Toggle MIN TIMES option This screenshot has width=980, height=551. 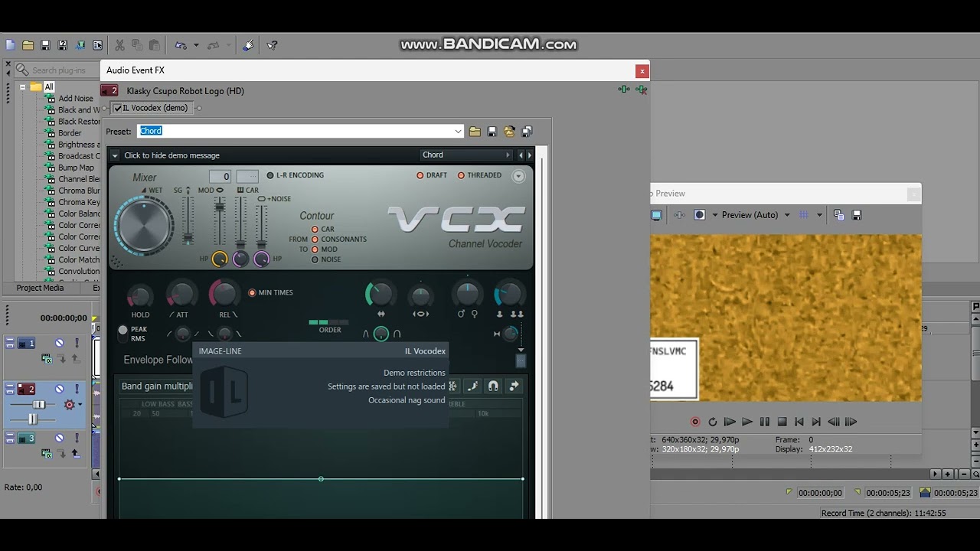coord(270,292)
